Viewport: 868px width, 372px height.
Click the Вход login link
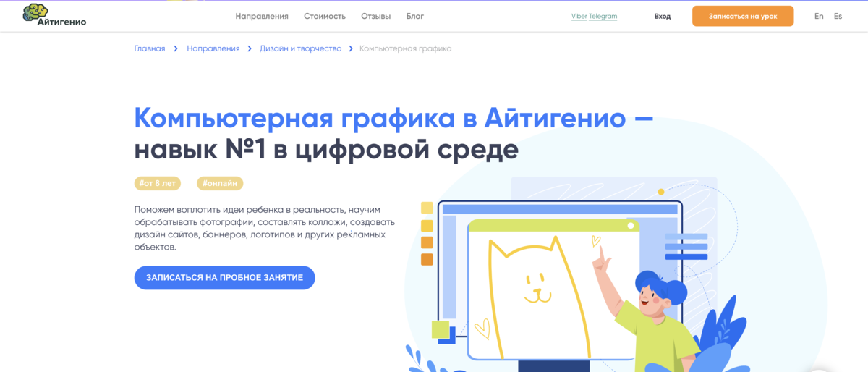pos(663,16)
